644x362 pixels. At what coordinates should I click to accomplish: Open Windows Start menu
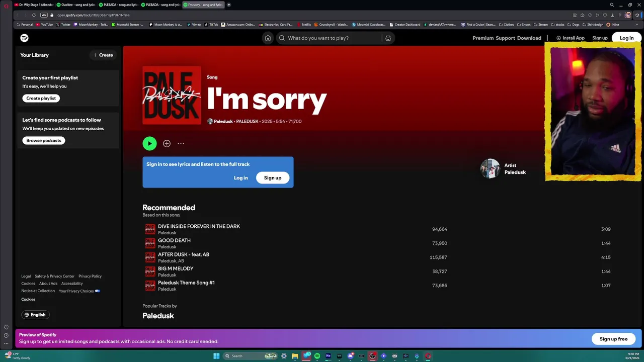click(x=216, y=356)
